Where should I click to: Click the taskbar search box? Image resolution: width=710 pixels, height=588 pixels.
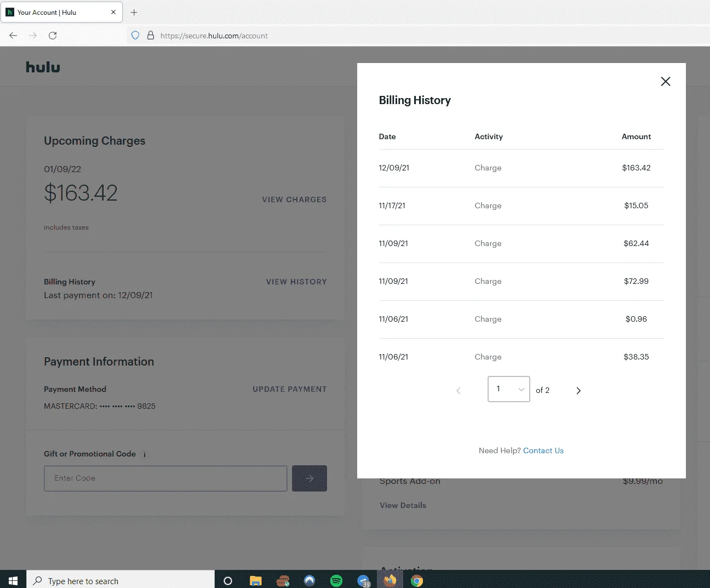[121, 581]
